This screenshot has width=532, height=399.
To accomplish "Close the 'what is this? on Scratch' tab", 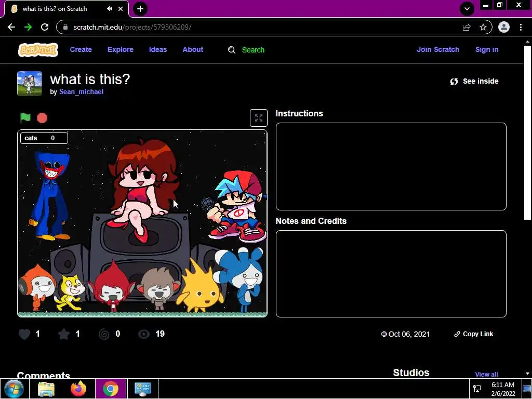I will pos(121,9).
